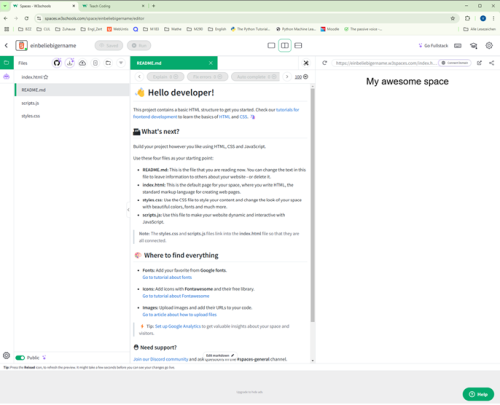500x405 pixels.
Task: Switch to the stacked horizontal layout view
Action: 298,45
